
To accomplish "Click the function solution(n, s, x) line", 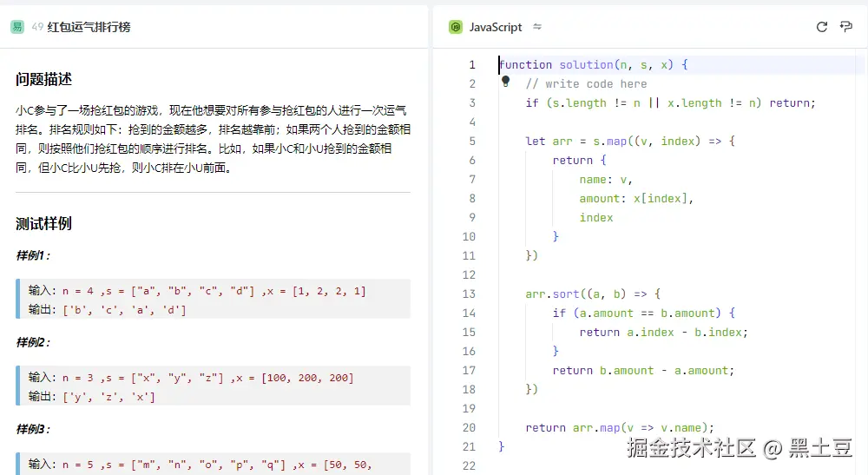I will [x=594, y=65].
